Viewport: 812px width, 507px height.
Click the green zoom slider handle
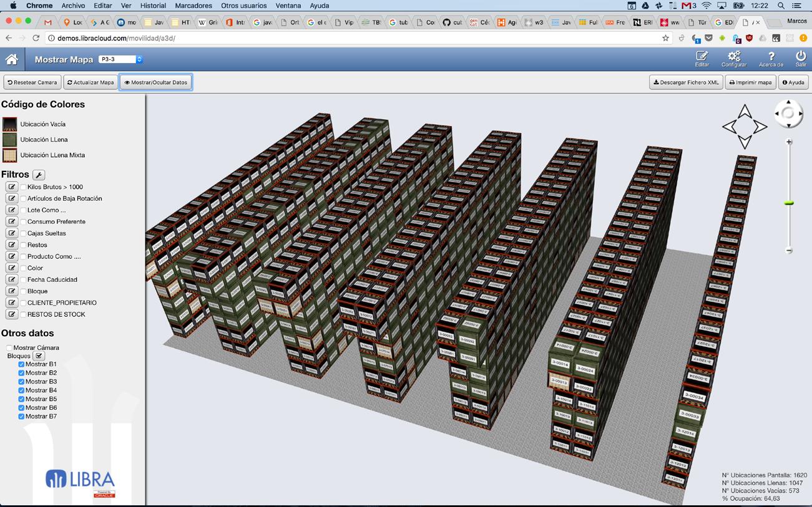point(789,203)
